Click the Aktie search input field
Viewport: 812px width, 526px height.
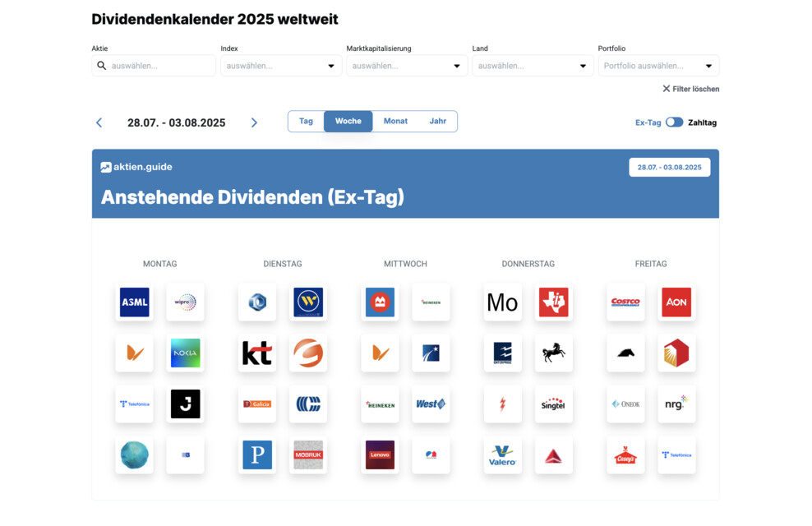tap(160, 66)
